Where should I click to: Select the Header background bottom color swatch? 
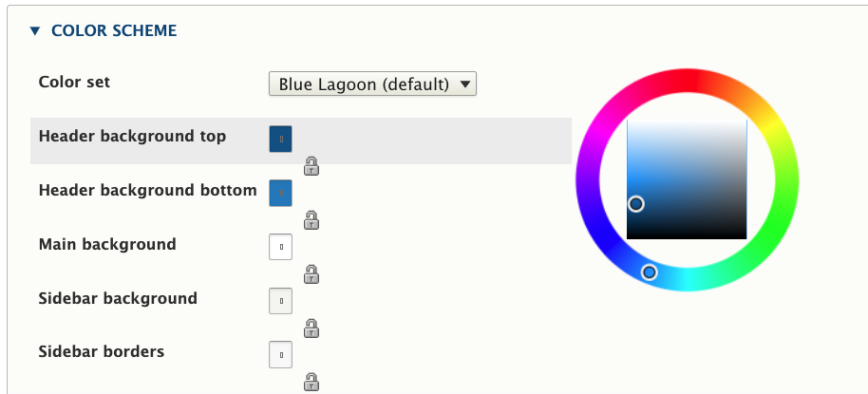pos(281,194)
